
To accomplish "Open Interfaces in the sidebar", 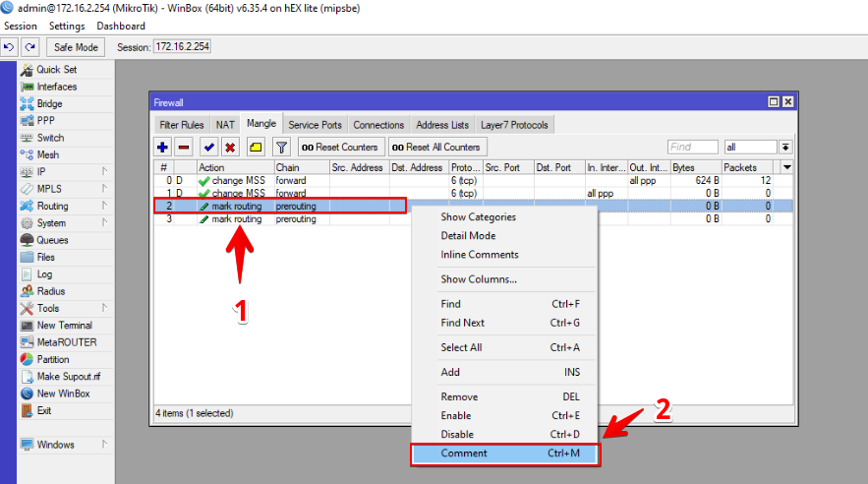I will (56, 87).
